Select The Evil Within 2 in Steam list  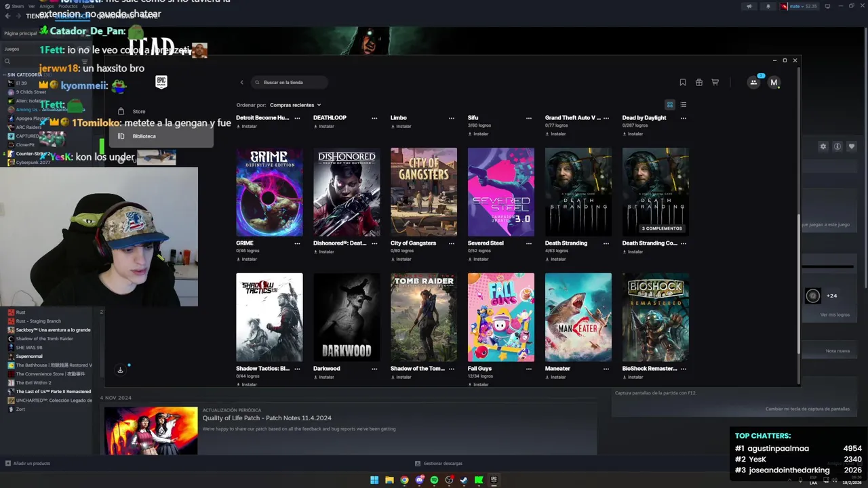pyautogui.click(x=33, y=383)
